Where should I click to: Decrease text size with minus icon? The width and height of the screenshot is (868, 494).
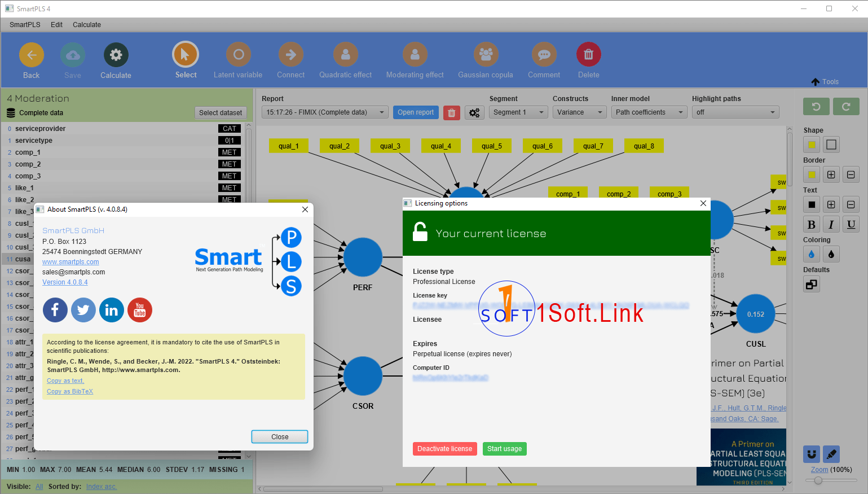851,204
